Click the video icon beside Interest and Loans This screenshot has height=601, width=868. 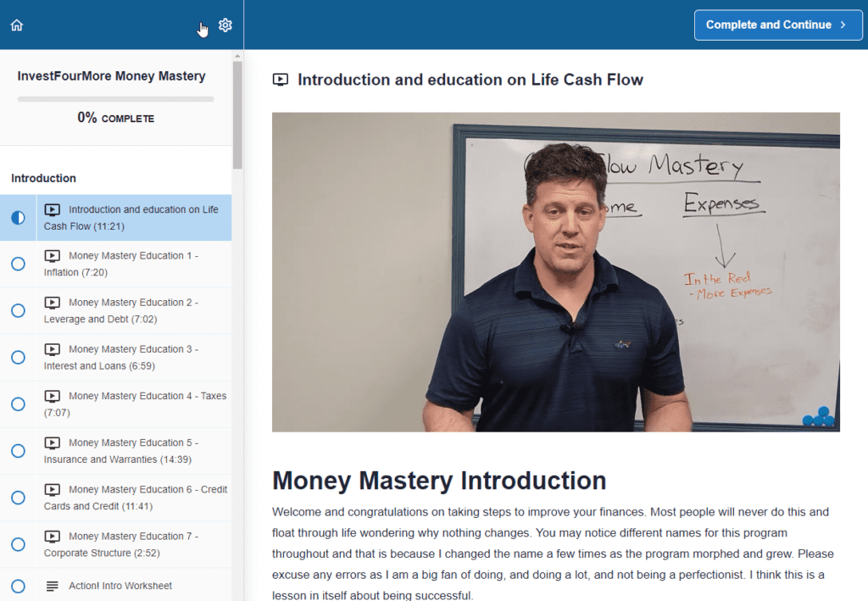(53, 348)
